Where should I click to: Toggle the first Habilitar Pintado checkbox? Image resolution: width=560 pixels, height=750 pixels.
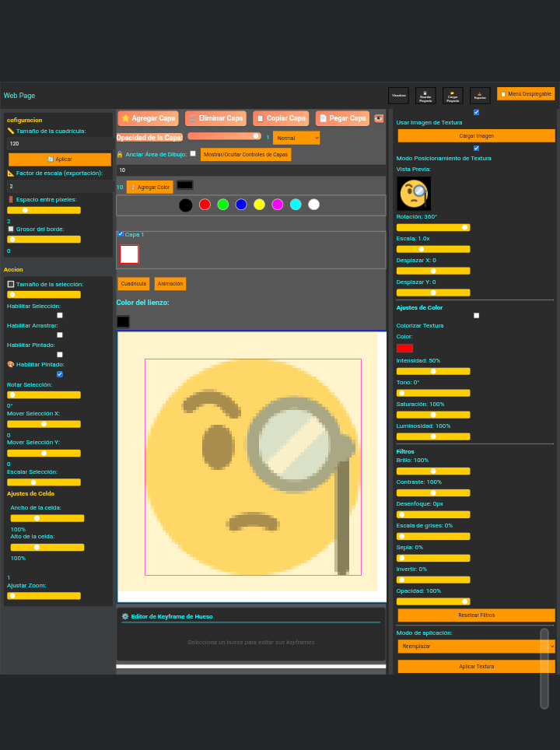point(60,355)
